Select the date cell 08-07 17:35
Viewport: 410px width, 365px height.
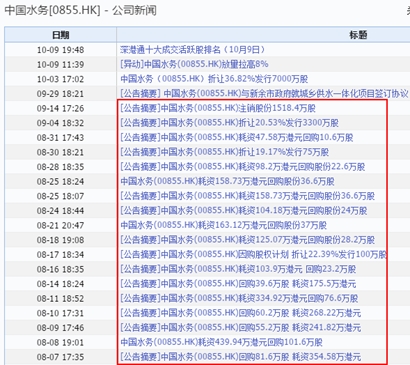coord(60,357)
